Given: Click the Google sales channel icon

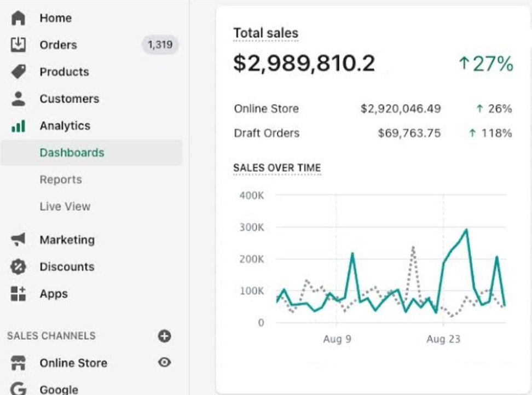Looking at the screenshot, I should tap(18, 388).
